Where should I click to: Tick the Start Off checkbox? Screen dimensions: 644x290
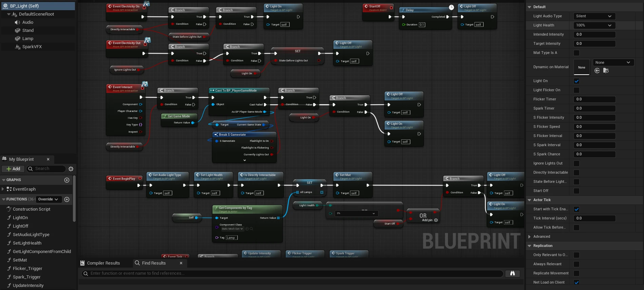(577, 191)
